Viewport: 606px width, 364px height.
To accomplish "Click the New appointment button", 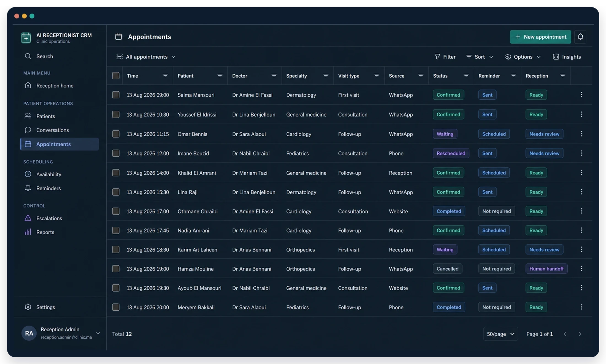I will coord(540,37).
